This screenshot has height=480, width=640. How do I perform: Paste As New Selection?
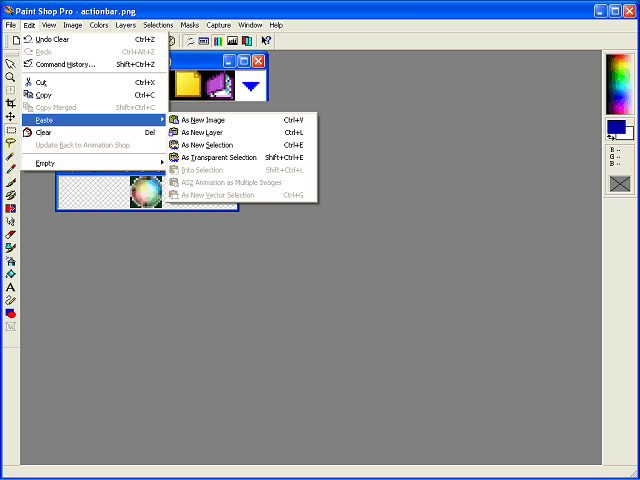point(242,145)
